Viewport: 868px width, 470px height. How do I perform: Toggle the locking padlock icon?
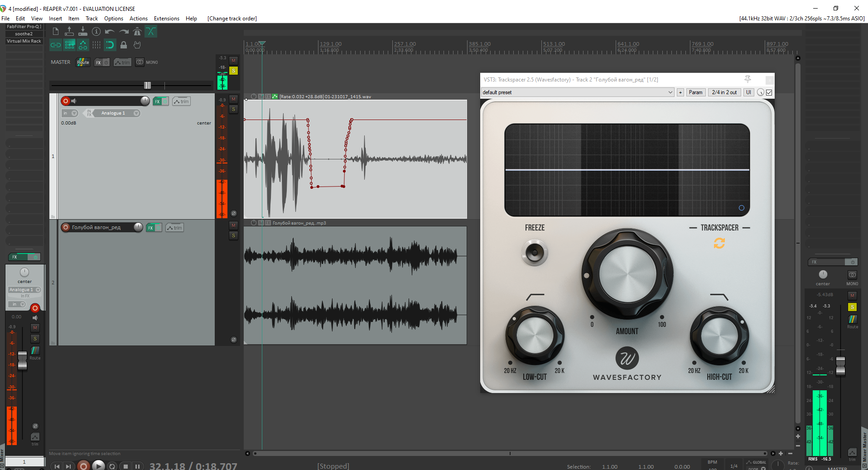[124, 45]
